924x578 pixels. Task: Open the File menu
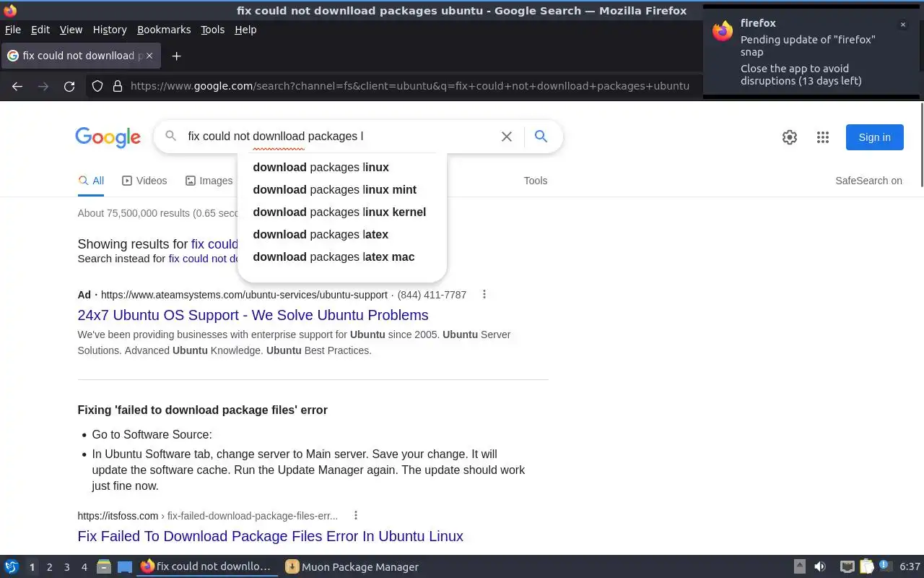tap(13, 30)
